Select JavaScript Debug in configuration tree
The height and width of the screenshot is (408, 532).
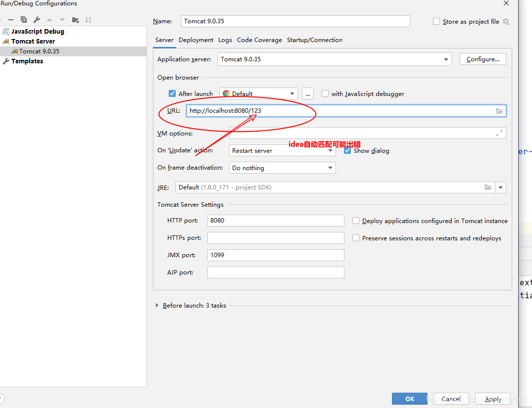point(38,32)
